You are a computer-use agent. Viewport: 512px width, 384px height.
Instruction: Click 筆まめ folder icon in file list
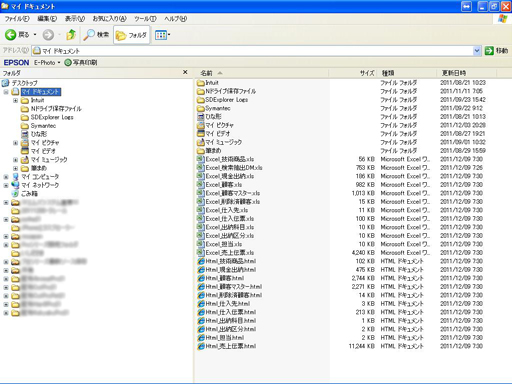click(200, 151)
